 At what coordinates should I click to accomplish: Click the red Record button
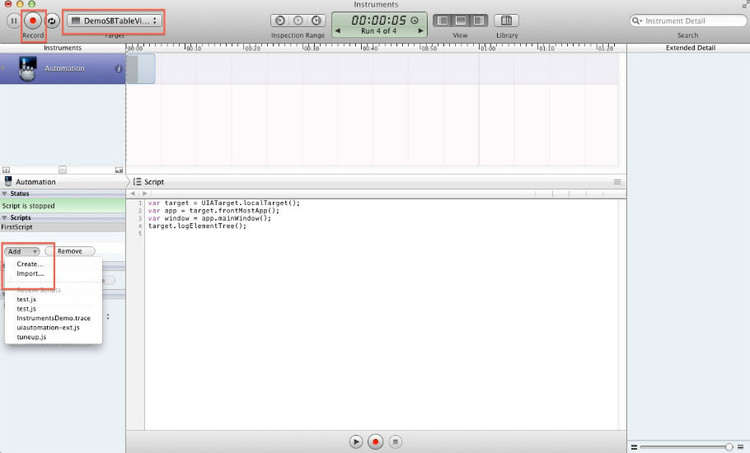click(33, 20)
